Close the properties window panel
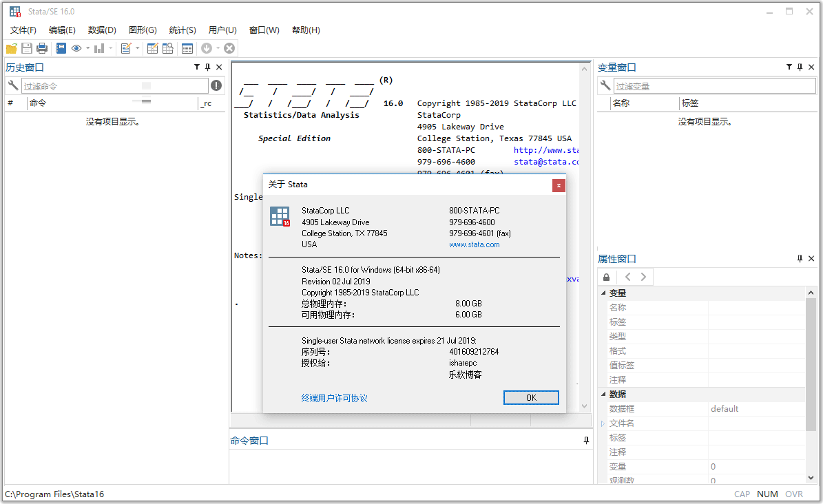The height and width of the screenshot is (504, 823). click(x=811, y=259)
